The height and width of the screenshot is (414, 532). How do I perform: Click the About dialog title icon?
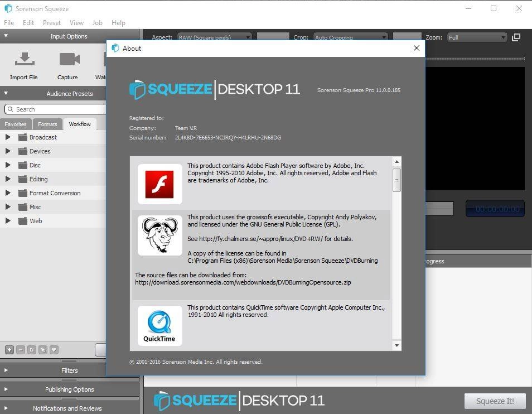pos(115,48)
